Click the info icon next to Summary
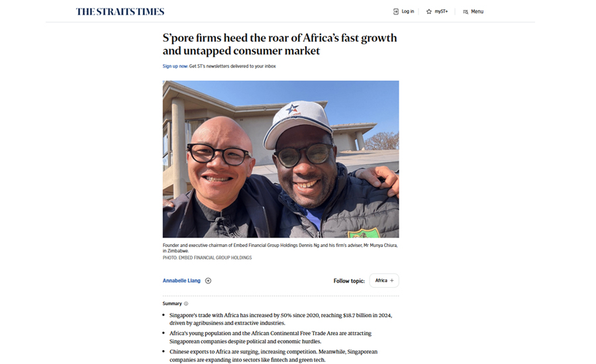This screenshot has width=596, height=364. 186,304
